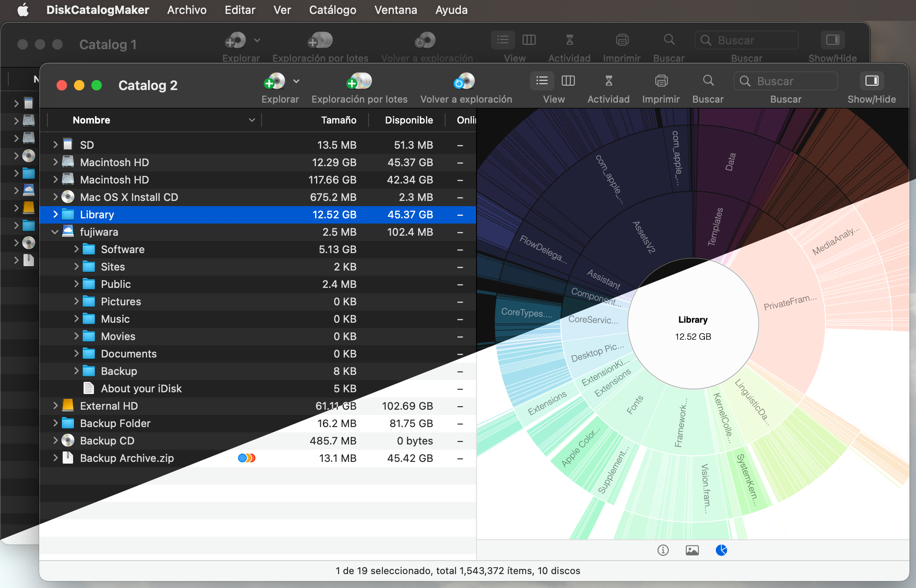
Task: Sort by the Nombre column header
Action: point(91,120)
